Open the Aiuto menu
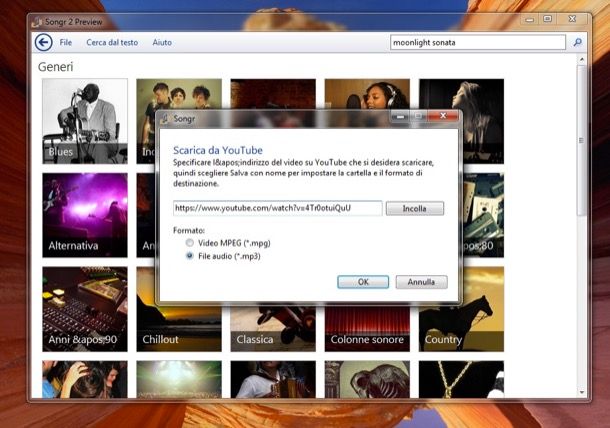610x428 pixels. tap(162, 43)
